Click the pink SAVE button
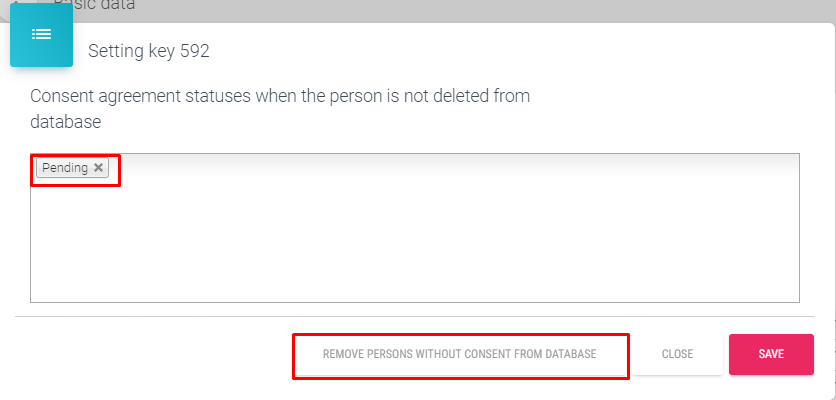This screenshot has width=836, height=400. [771, 354]
